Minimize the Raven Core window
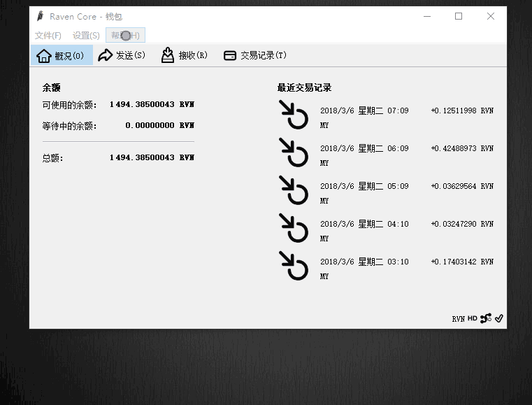 427,16
